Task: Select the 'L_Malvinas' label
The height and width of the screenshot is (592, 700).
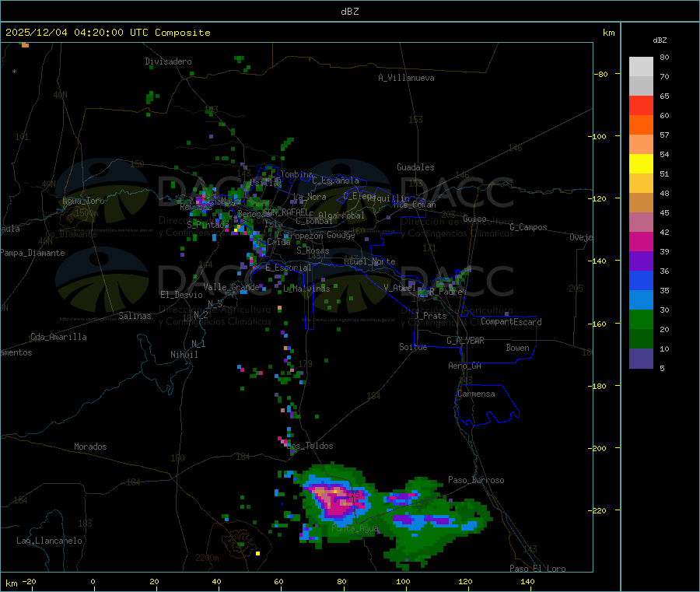Action: click(306, 289)
